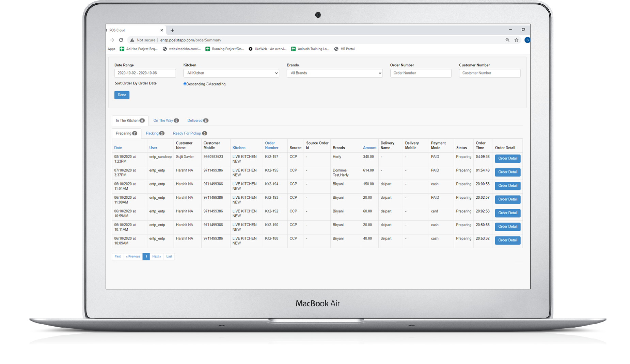Expand the All Kitchen dropdown
The image size is (630, 364).
231,73
